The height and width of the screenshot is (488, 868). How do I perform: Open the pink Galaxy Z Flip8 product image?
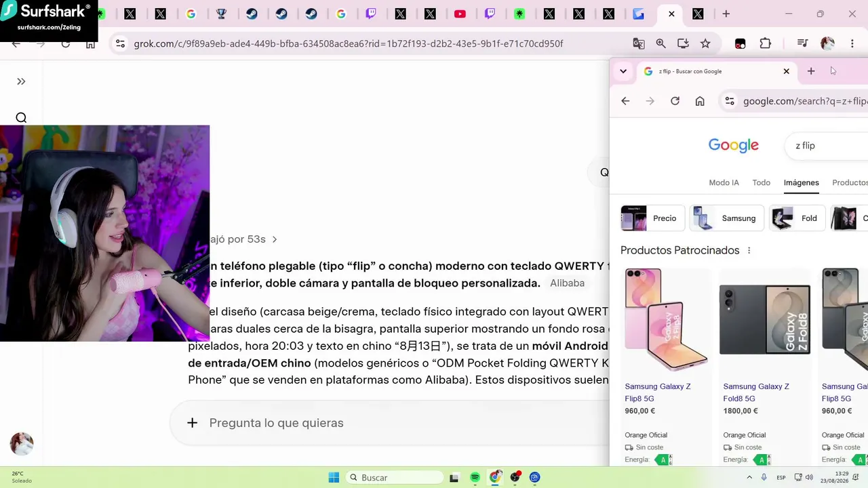pos(666,320)
